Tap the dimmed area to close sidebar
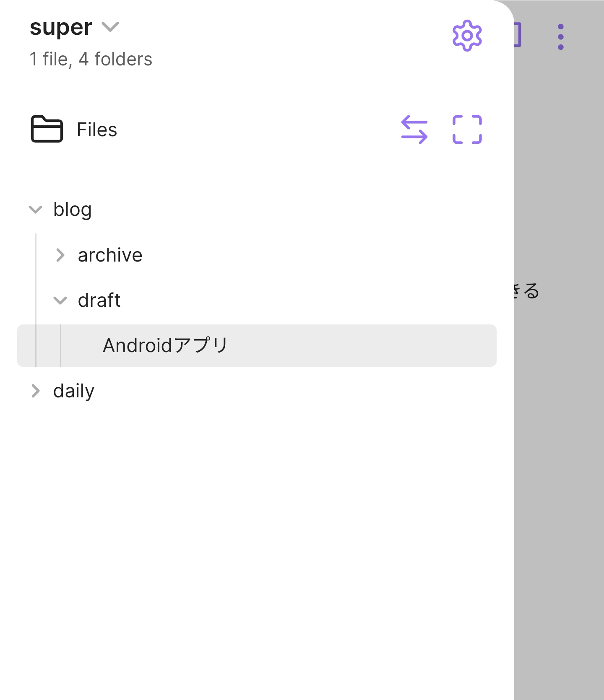This screenshot has width=604, height=700. click(559, 461)
